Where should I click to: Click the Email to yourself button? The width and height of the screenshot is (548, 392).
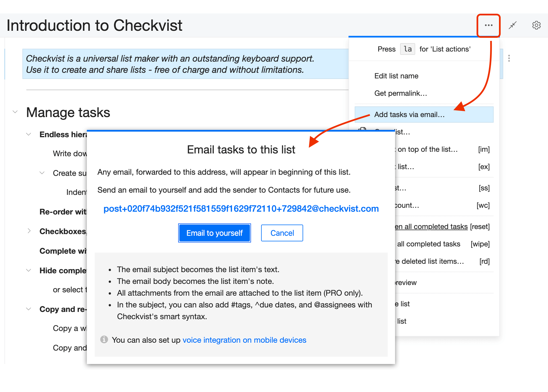[x=215, y=233]
